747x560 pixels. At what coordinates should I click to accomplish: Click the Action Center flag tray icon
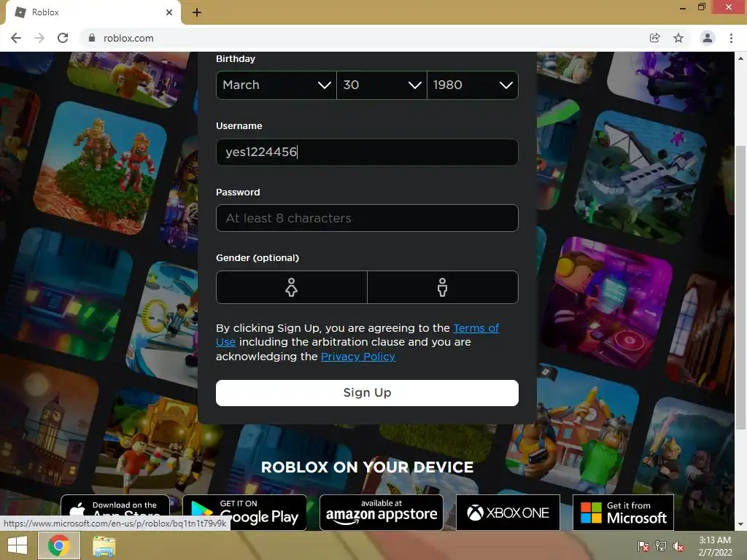643,546
